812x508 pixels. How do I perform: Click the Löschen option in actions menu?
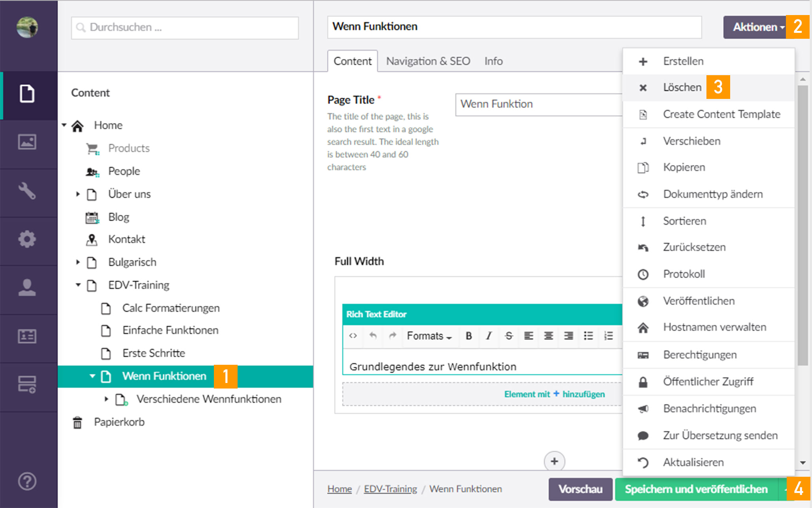[x=680, y=87]
